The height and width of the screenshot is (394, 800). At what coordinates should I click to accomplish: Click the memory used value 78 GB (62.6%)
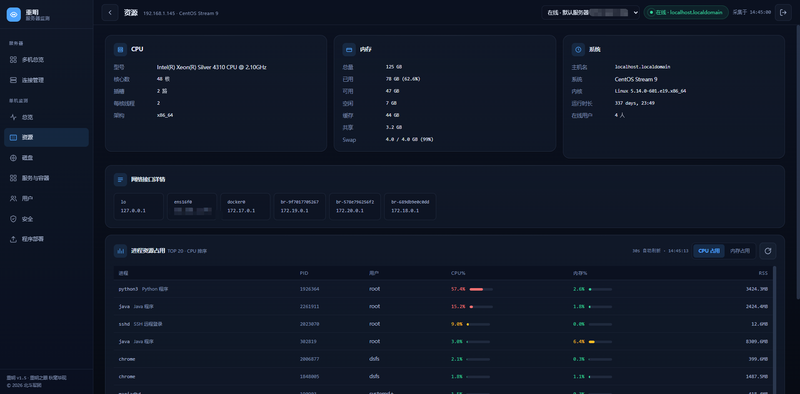click(x=403, y=79)
